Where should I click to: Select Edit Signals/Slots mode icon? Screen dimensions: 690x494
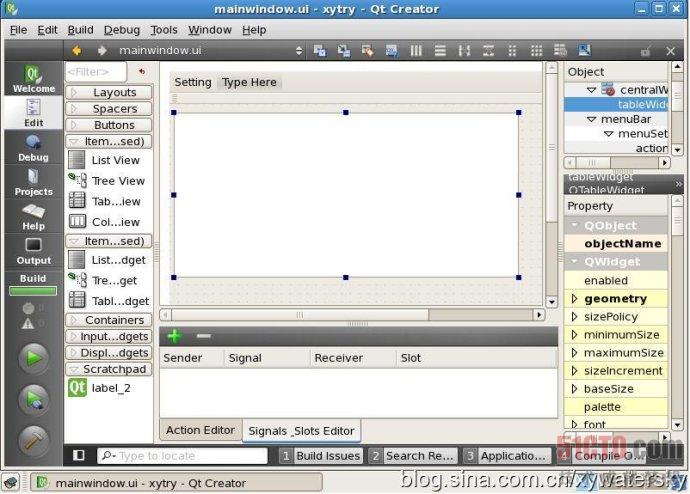click(x=344, y=51)
